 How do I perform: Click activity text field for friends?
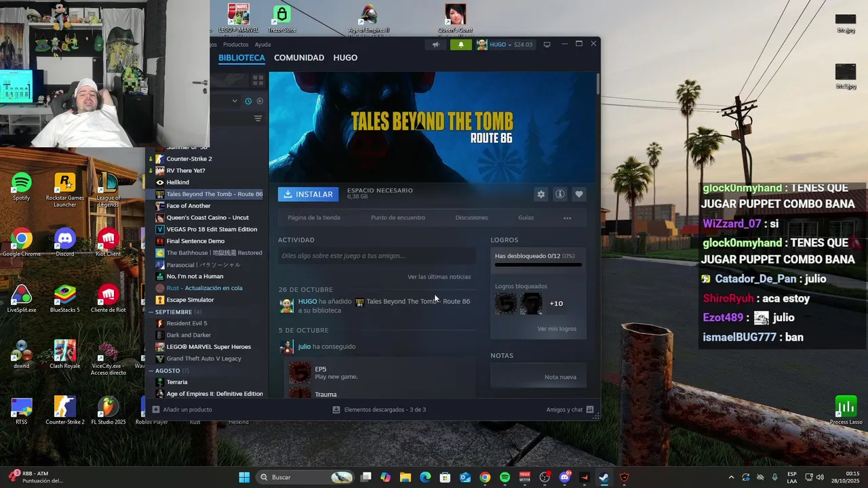tap(377, 256)
